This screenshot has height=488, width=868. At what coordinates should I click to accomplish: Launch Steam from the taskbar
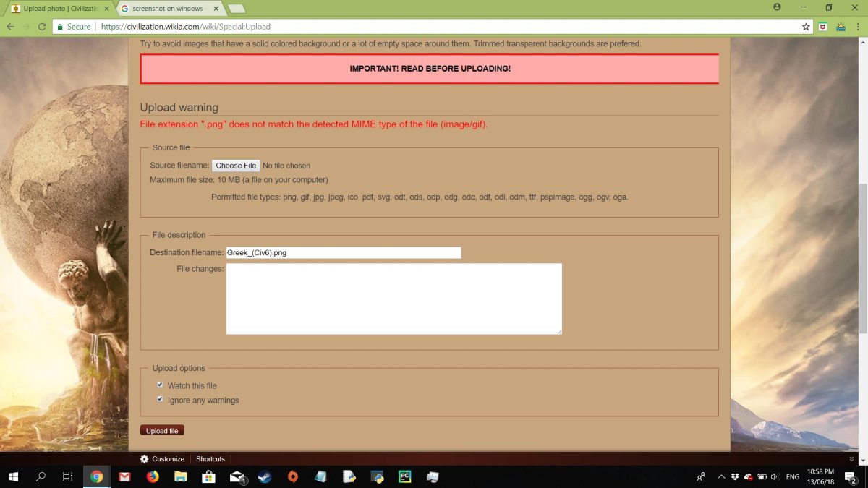pos(265,476)
